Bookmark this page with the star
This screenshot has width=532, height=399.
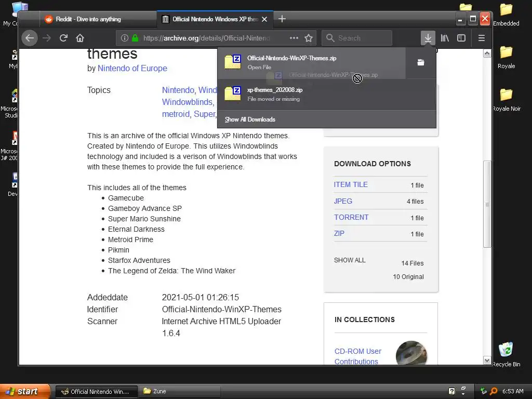[x=309, y=38]
